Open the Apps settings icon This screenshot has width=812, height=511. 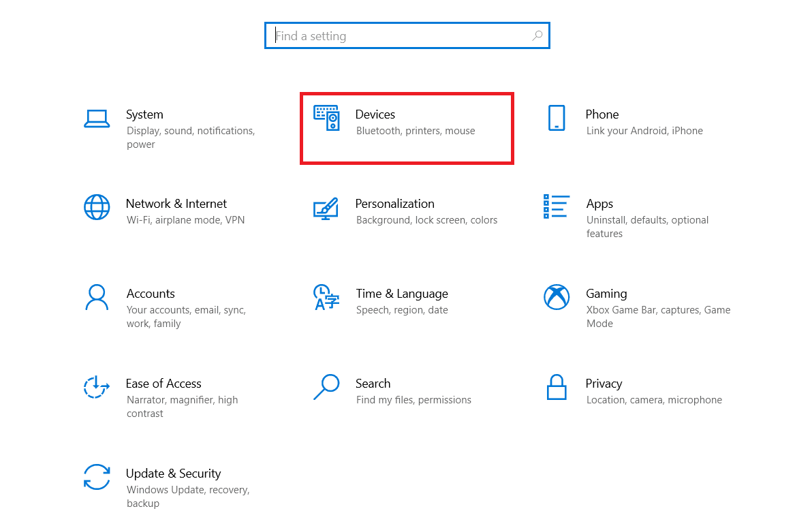[x=557, y=207]
